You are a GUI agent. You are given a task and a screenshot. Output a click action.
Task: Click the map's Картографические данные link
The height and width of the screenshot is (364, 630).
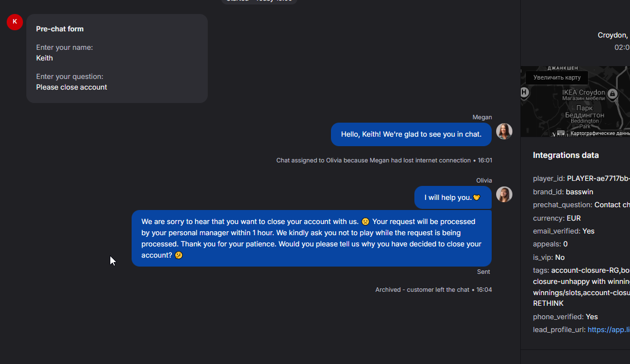click(x=600, y=133)
